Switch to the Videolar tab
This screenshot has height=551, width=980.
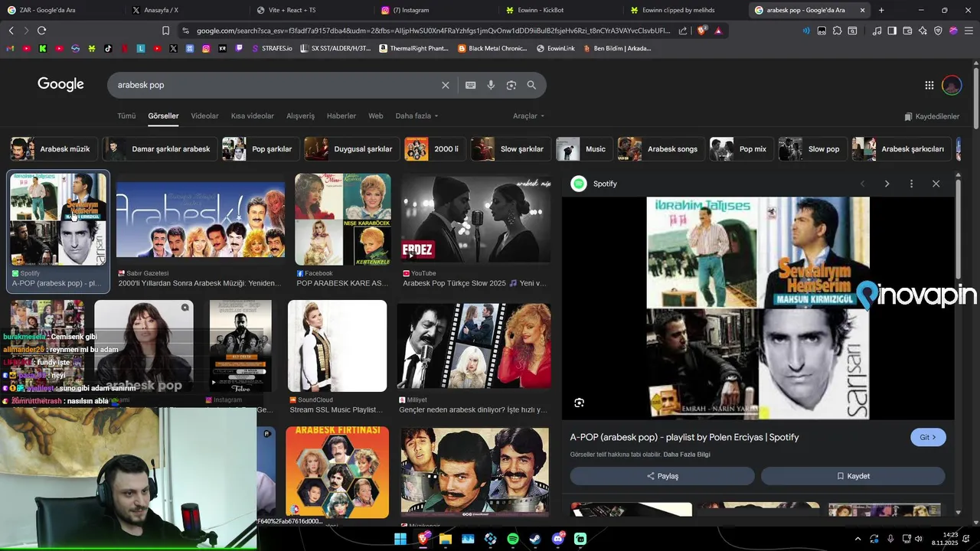coord(204,116)
